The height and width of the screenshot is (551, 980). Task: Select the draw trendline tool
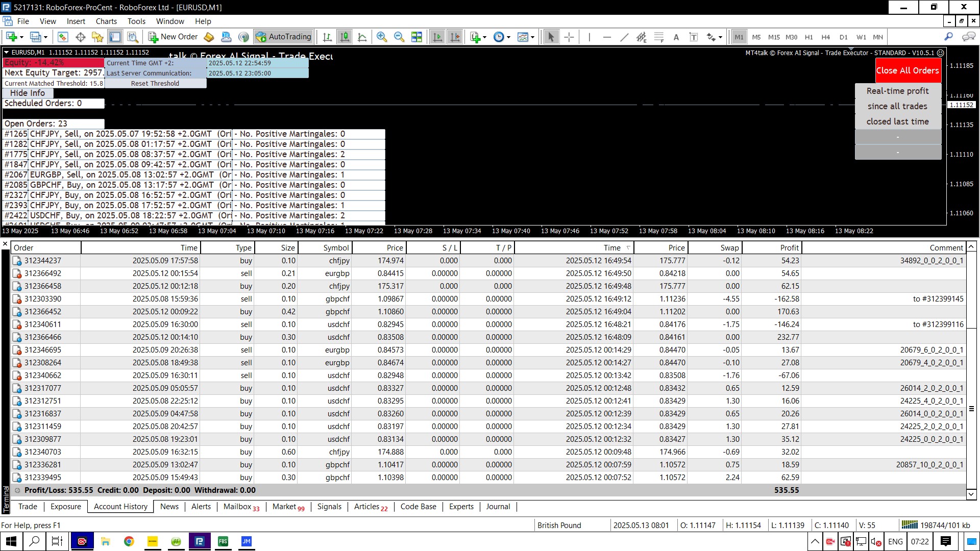(624, 37)
